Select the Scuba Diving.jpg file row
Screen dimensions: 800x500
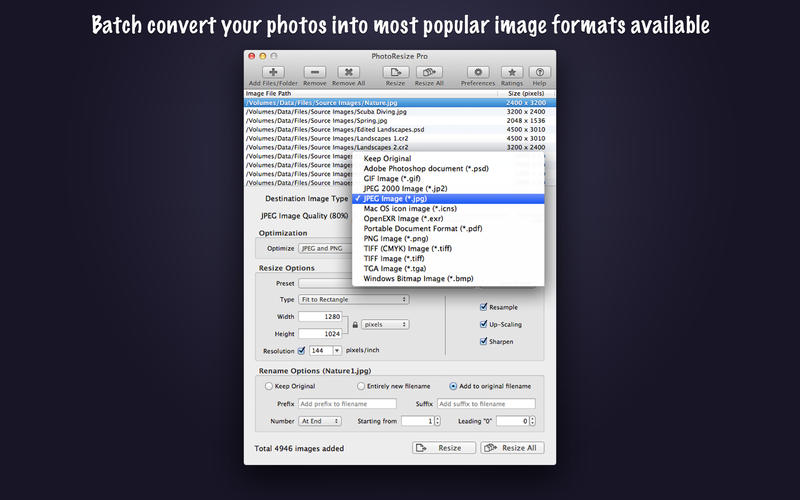pos(400,112)
